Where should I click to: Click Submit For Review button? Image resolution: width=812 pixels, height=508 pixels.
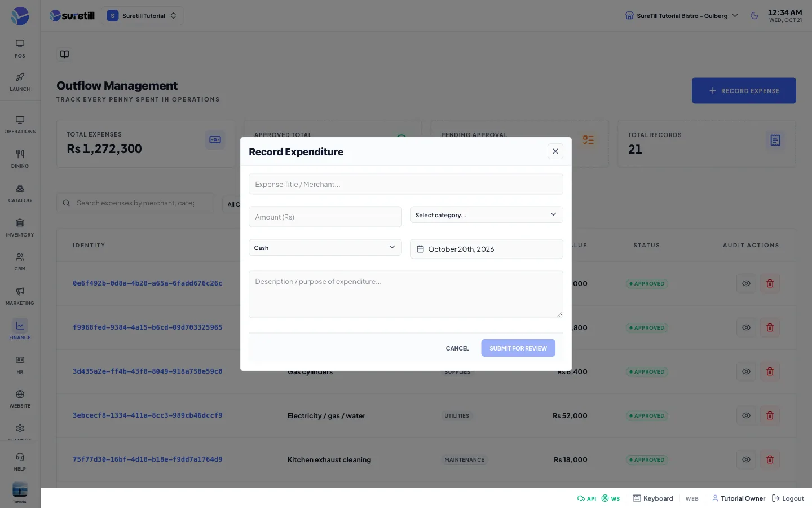click(518, 348)
